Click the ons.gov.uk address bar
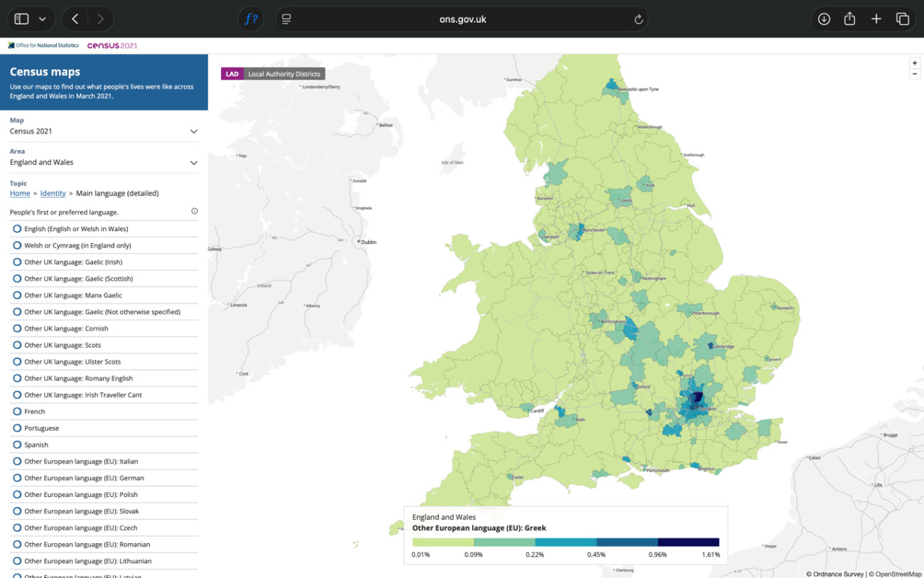The image size is (924, 578). pos(462,19)
